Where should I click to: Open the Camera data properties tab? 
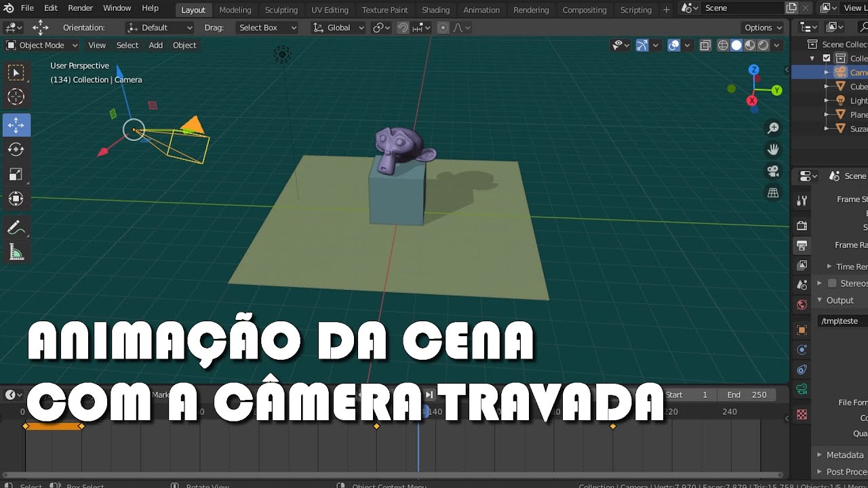click(x=802, y=389)
